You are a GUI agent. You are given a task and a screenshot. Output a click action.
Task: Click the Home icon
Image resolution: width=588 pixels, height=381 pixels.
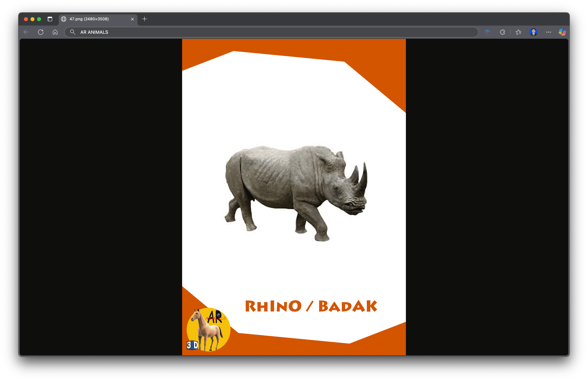point(55,32)
